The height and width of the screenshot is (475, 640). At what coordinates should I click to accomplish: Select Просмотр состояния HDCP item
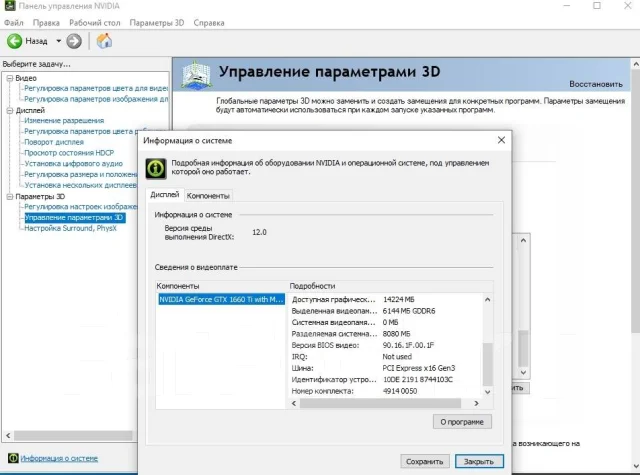click(69, 153)
